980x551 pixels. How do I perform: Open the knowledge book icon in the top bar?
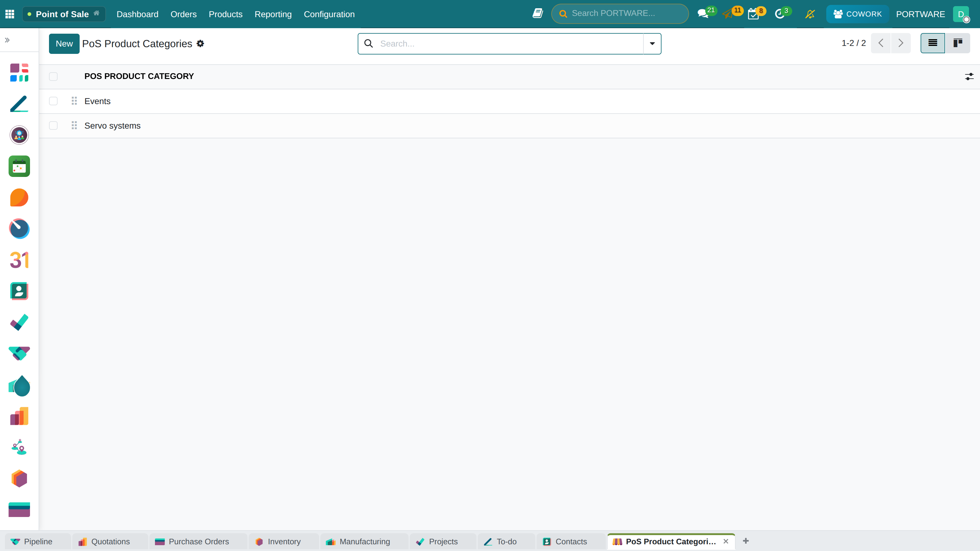coord(537,14)
